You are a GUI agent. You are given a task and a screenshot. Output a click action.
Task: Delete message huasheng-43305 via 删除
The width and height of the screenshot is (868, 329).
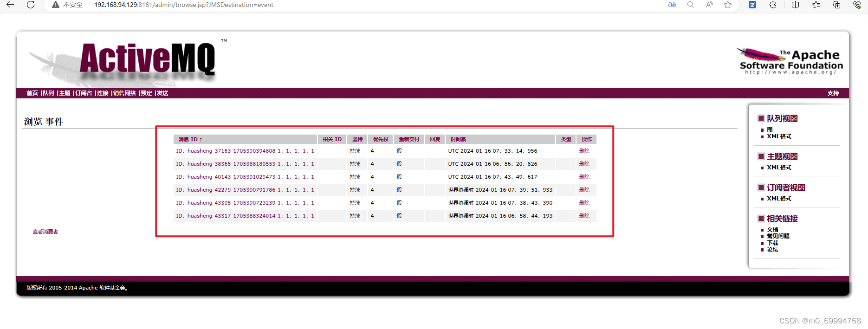click(584, 203)
